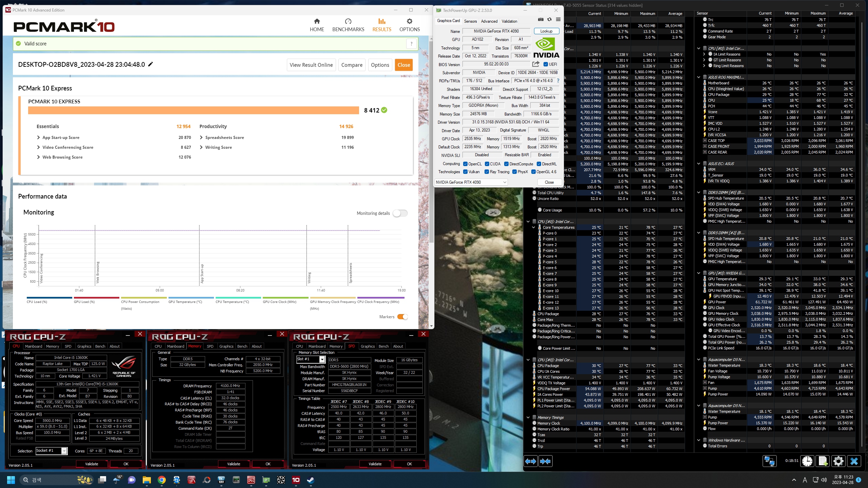
Task: Close HWiNFO sensors with blue X icon
Action: tap(854, 461)
